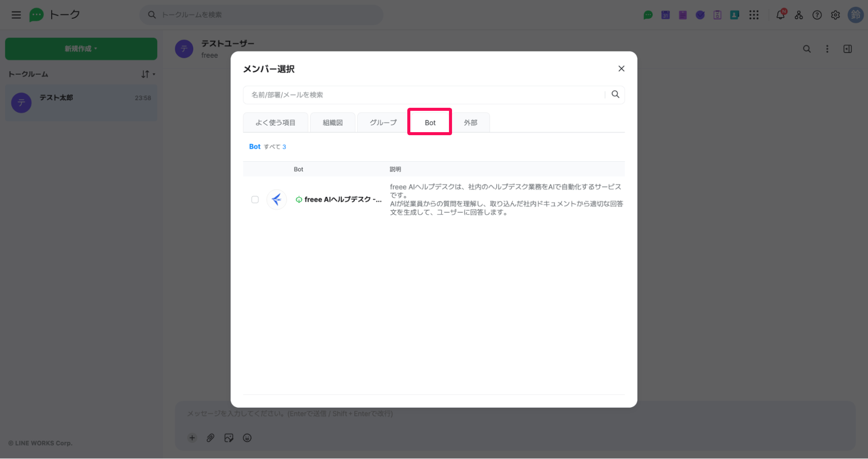Switch to the 組織図 tab
Viewport: 868px width, 459px height.
(x=333, y=123)
